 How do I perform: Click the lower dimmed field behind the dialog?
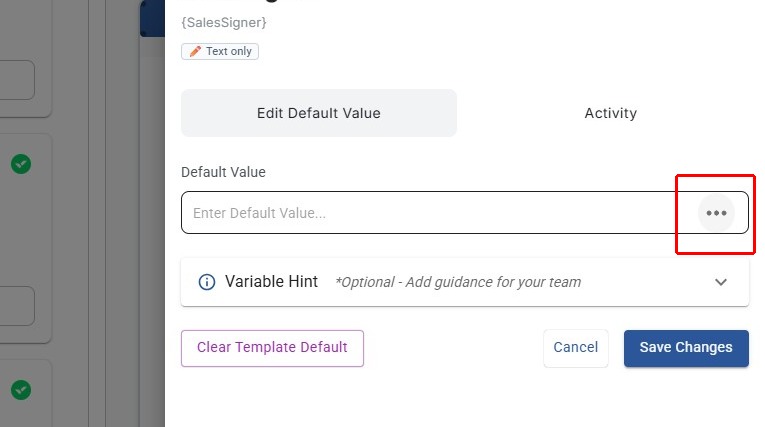pyautogui.click(x=17, y=306)
